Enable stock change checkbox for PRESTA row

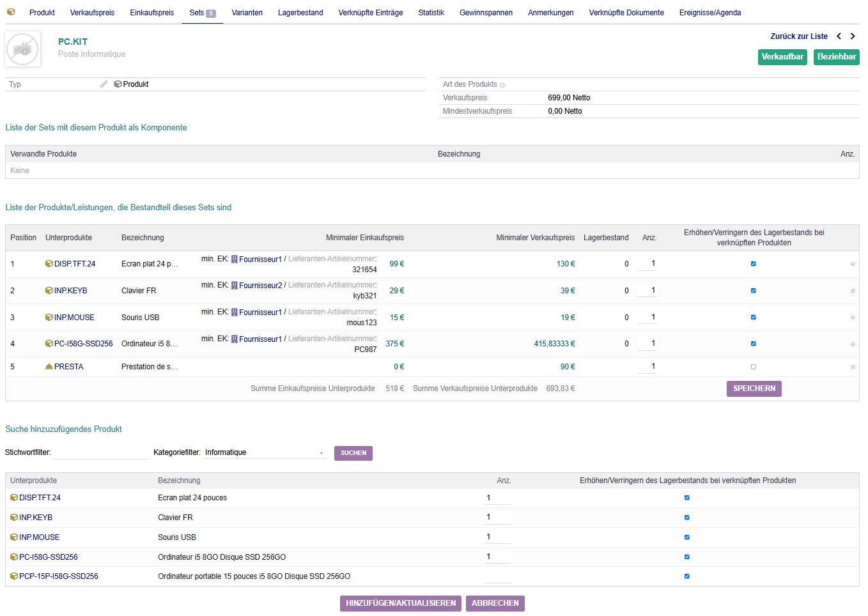coord(754,367)
